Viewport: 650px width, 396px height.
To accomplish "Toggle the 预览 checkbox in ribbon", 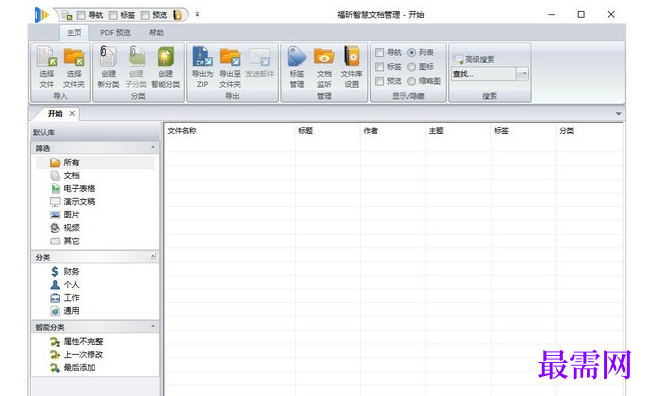I will [x=379, y=81].
